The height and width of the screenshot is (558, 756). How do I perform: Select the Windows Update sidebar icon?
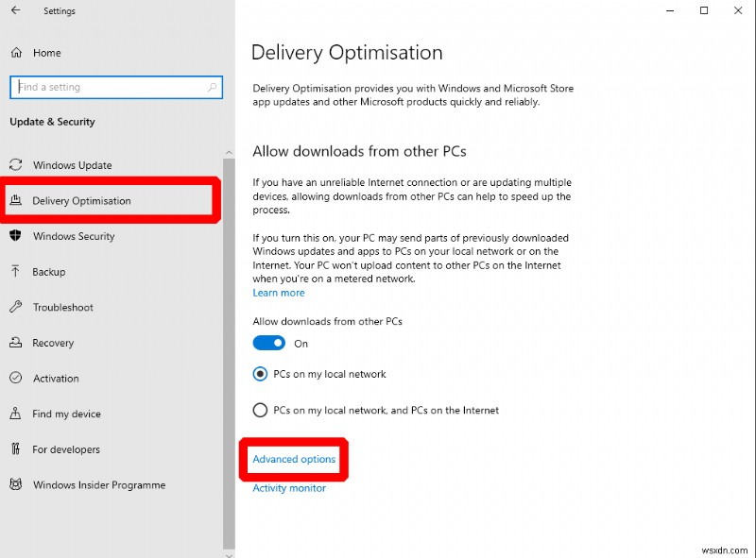[x=16, y=165]
